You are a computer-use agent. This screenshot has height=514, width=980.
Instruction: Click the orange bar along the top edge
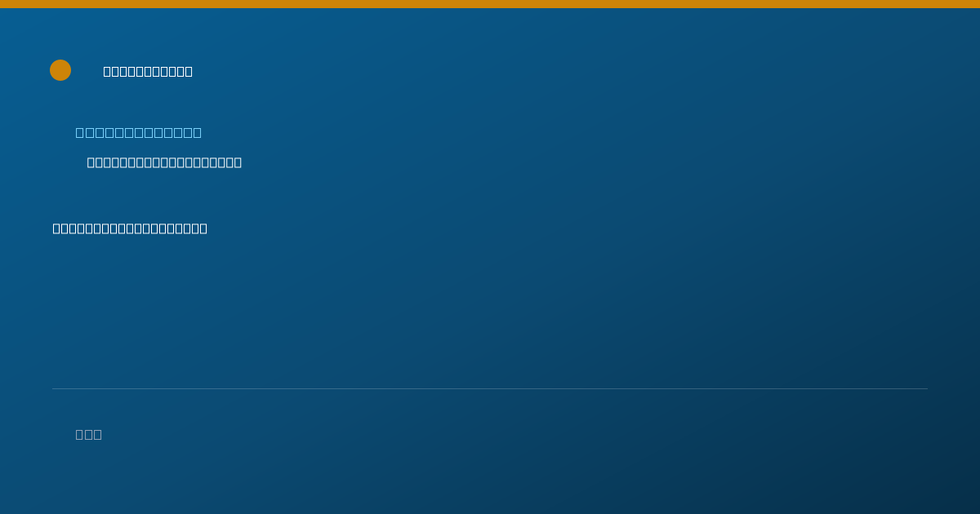click(x=490, y=4)
